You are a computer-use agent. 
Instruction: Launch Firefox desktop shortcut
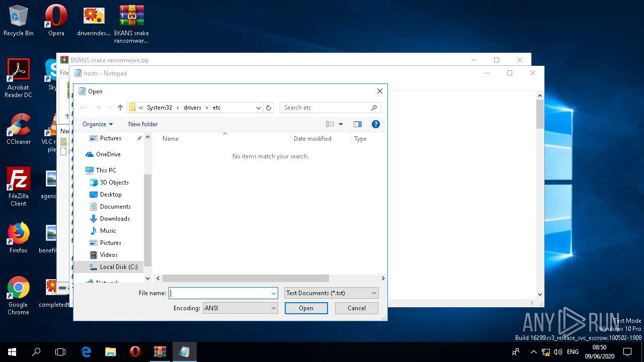(x=19, y=238)
